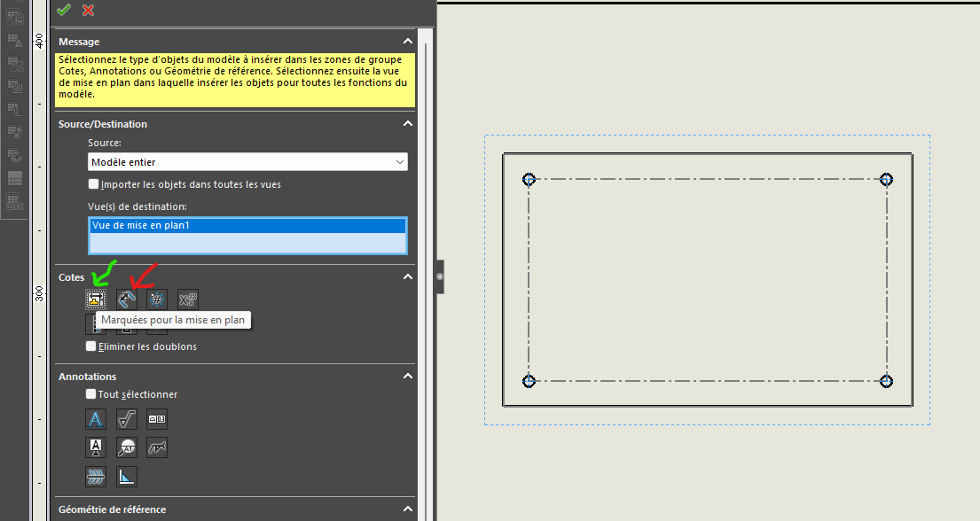Toggle the surface finish annotation icon

[x=127, y=419]
